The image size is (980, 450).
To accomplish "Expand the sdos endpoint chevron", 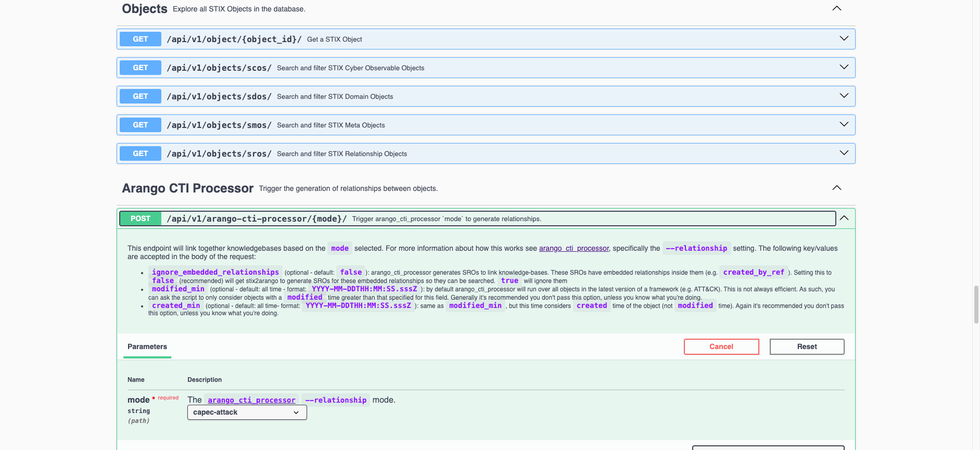I will click(x=844, y=96).
